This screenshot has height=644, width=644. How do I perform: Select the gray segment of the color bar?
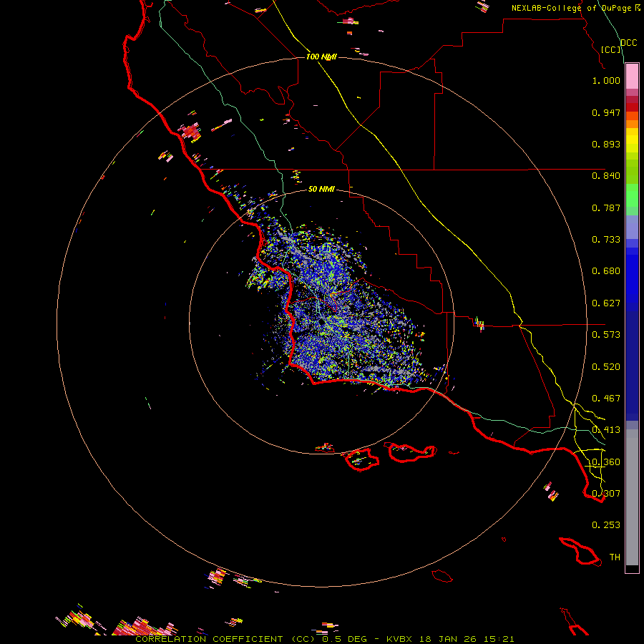[632, 497]
